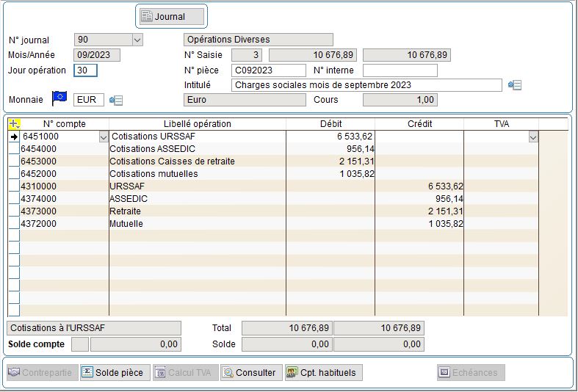Click Solde pièce button
578x392 pixels.
pyautogui.click(x=115, y=372)
